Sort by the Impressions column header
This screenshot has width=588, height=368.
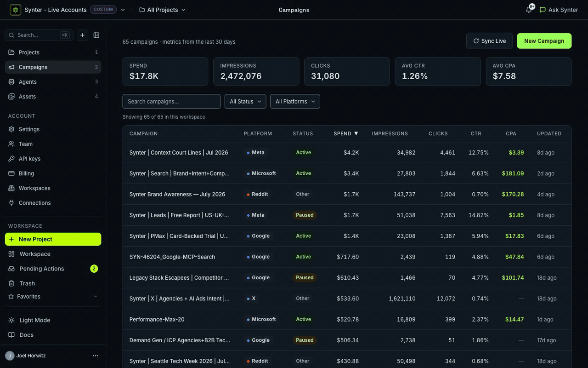pyautogui.click(x=390, y=133)
